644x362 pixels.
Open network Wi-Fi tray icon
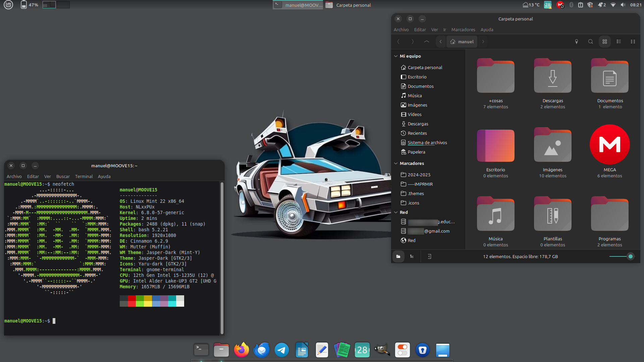click(x=613, y=5)
